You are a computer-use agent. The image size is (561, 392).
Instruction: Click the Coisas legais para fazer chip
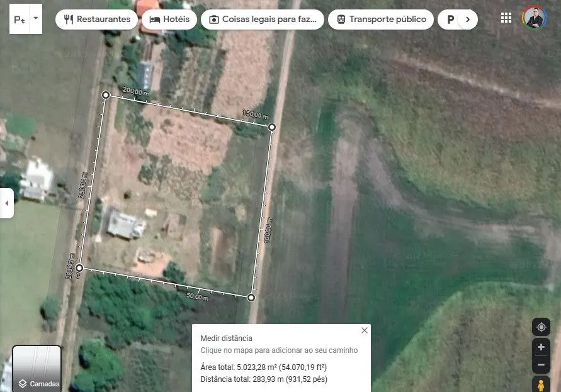[x=263, y=20]
